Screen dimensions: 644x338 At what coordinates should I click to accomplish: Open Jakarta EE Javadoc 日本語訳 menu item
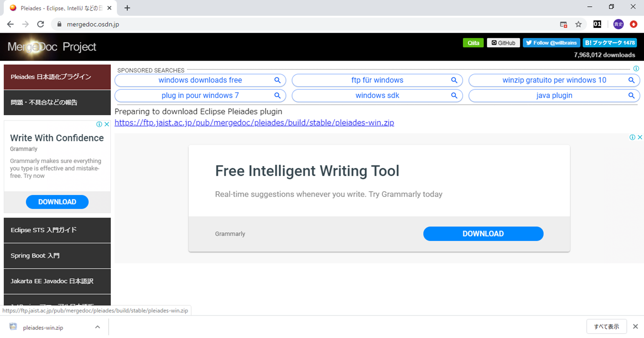pyautogui.click(x=57, y=281)
